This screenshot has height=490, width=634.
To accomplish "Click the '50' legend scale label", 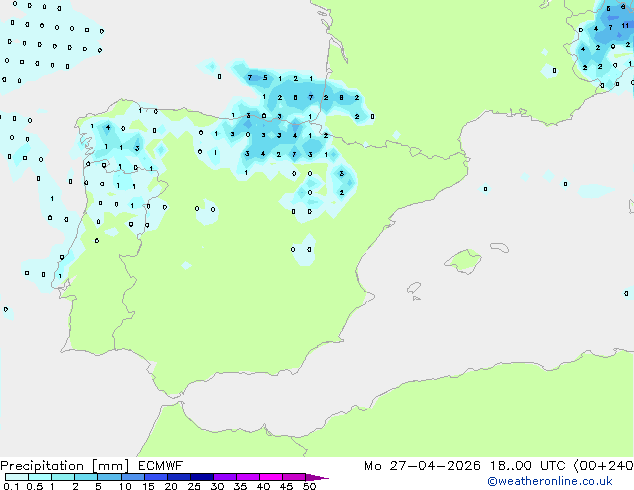I will (x=309, y=486).
